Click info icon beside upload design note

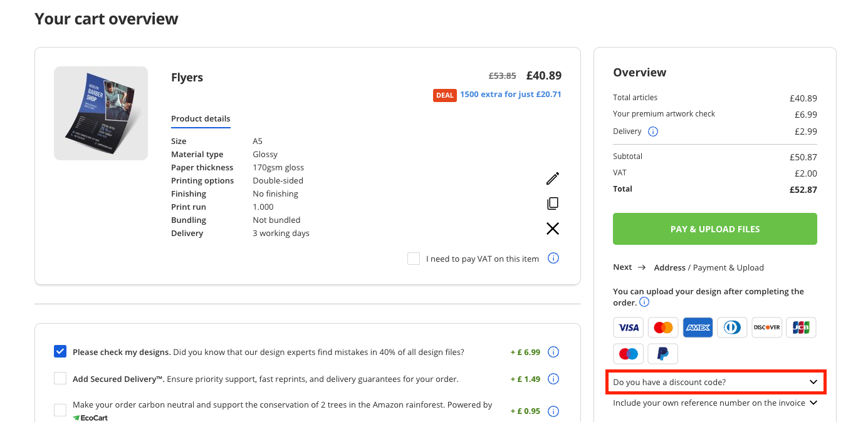coord(644,302)
